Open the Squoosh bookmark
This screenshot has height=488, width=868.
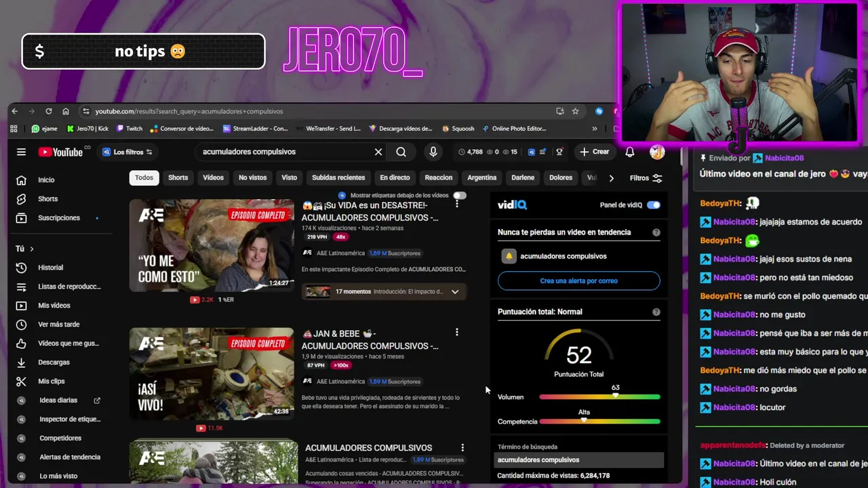[x=458, y=128]
